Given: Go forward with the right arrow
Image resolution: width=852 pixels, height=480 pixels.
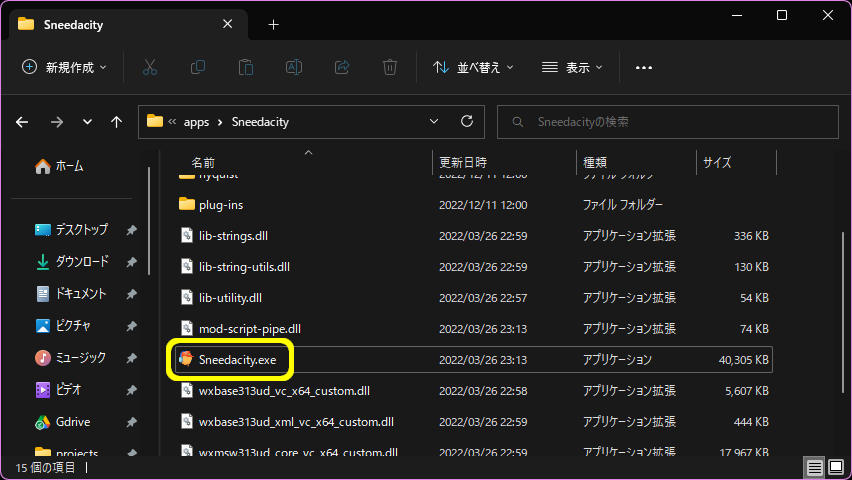Looking at the screenshot, I should tap(57, 122).
